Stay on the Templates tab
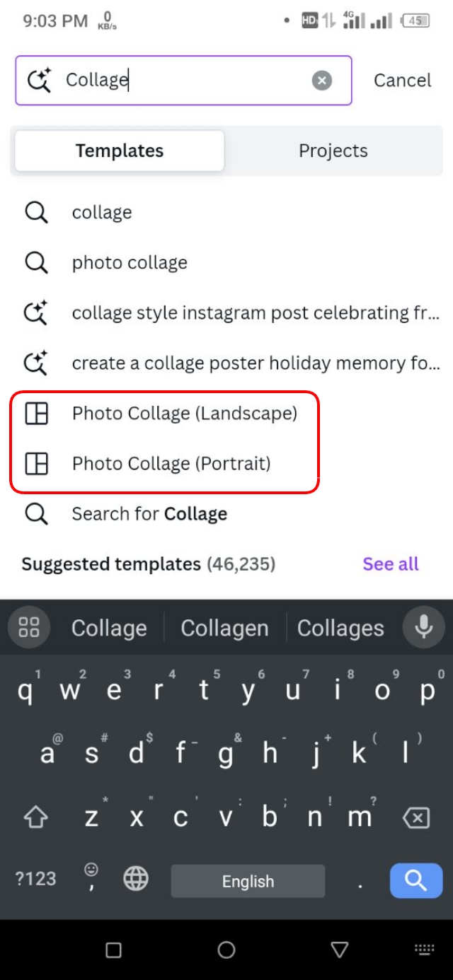The height and width of the screenshot is (980, 453). pos(119,151)
